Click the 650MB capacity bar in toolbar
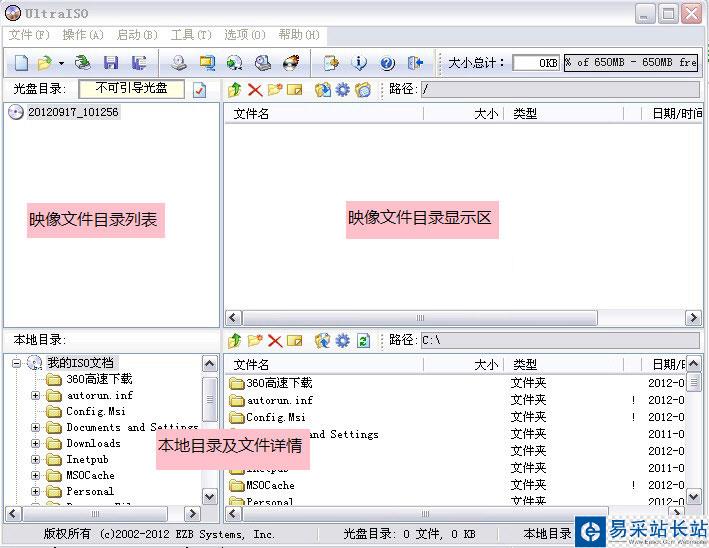Screen dimensions: 709x548 click(x=631, y=62)
